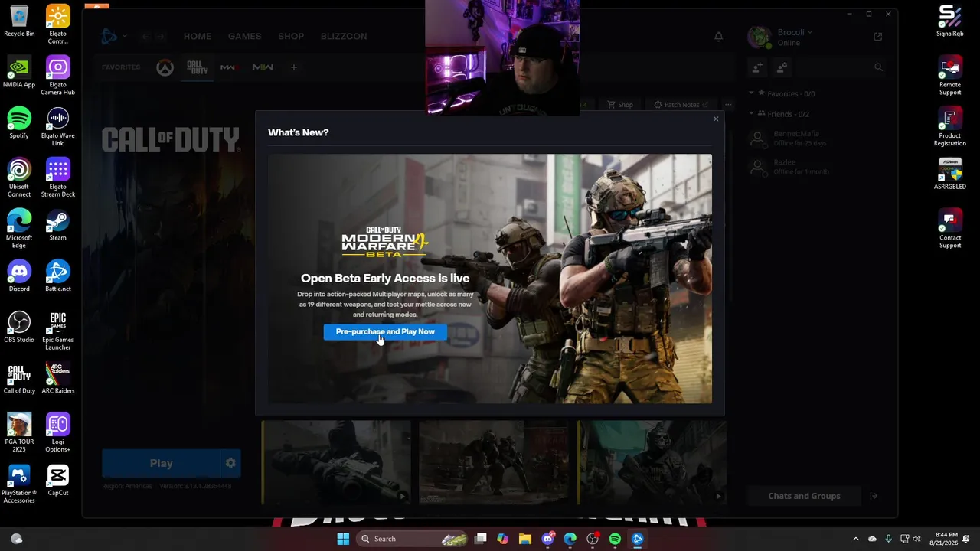Open OBS Studio desktop shortcut
Viewport: 980px width, 551px height.
[19, 327]
